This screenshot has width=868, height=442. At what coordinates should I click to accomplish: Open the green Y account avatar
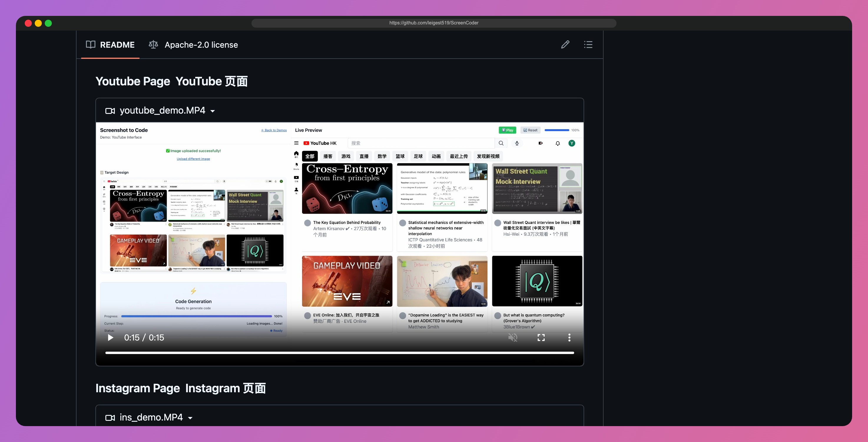(572, 143)
